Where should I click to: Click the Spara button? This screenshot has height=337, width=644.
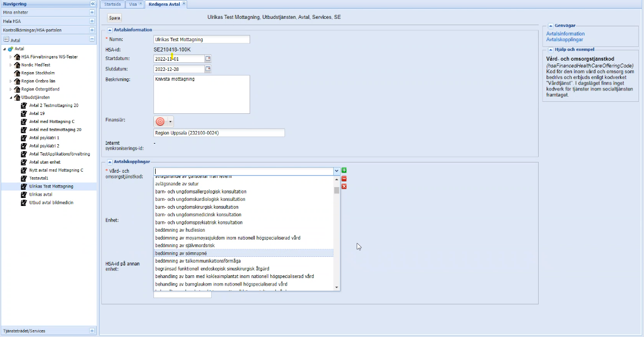(115, 18)
